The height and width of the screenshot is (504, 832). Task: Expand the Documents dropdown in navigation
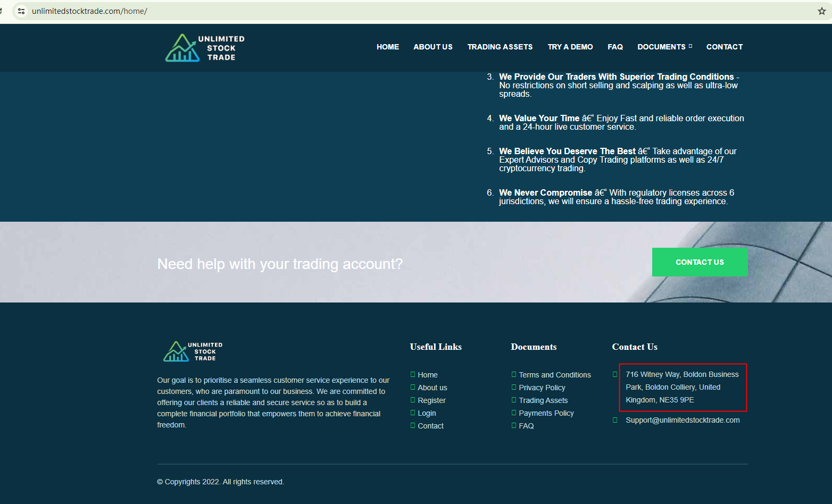pyautogui.click(x=664, y=47)
